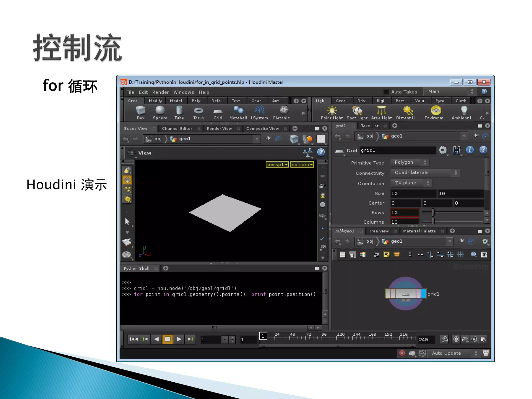Expand the Scene View path dropdown
532x399 pixels.
point(257,139)
